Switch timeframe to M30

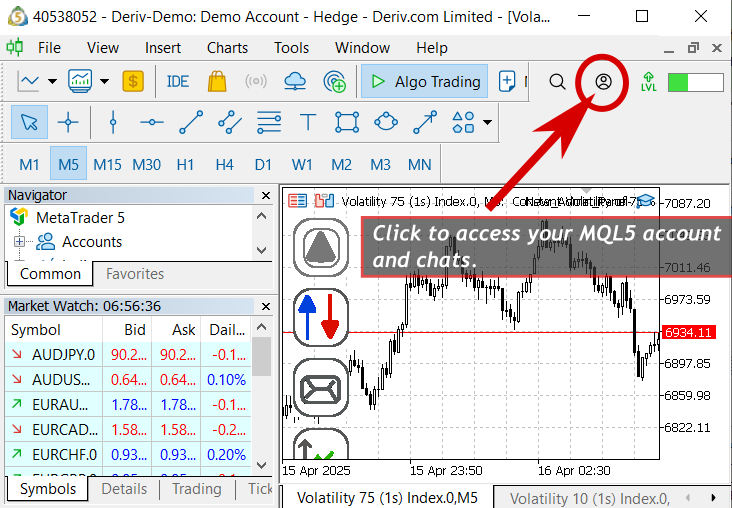click(146, 165)
